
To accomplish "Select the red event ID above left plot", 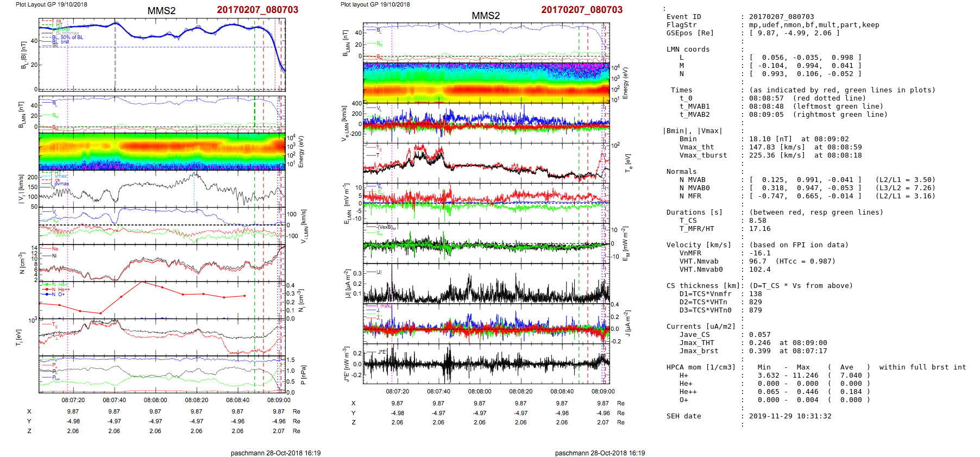I will [257, 10].
